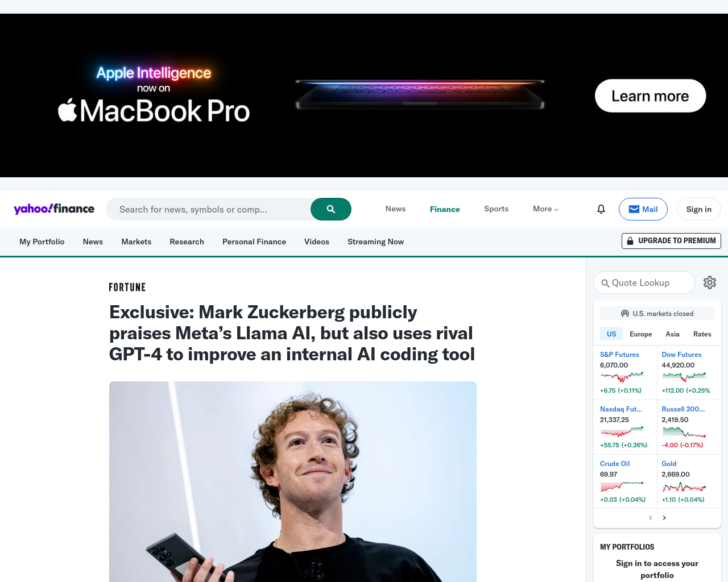
Task: Switch to Europe markets tab
Action: [641, 334]
